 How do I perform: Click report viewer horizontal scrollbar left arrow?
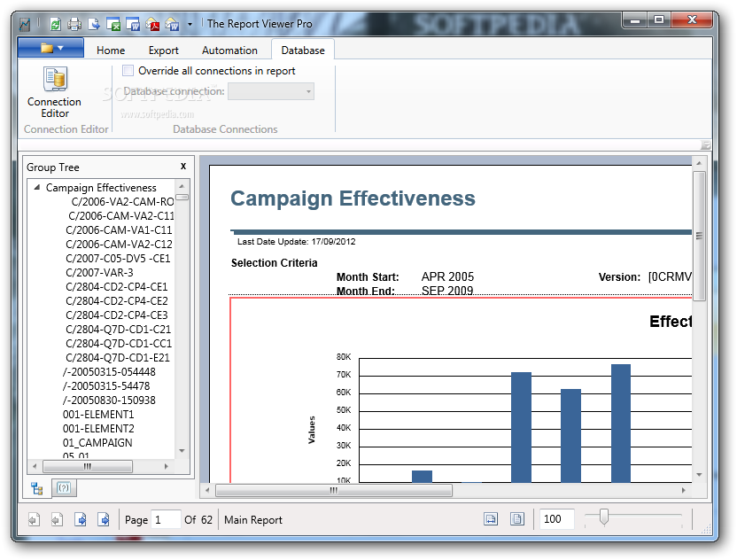[207, 490]
